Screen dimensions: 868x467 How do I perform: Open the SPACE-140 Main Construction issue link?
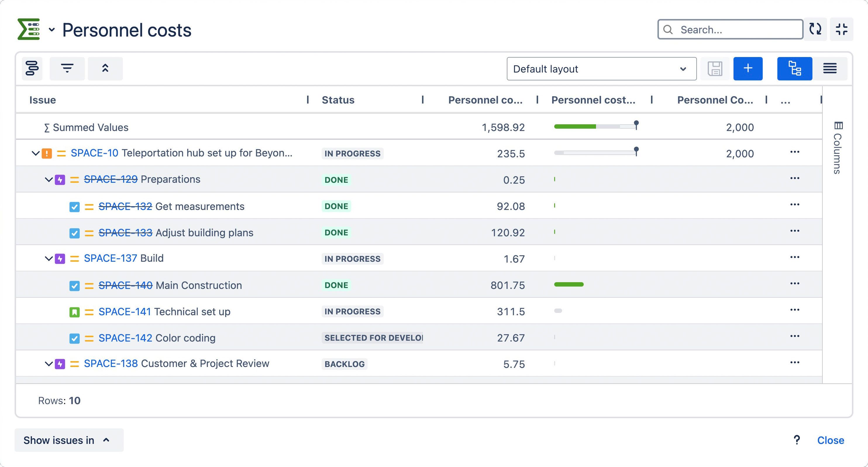pyautogui.click(x=125, y=285)
